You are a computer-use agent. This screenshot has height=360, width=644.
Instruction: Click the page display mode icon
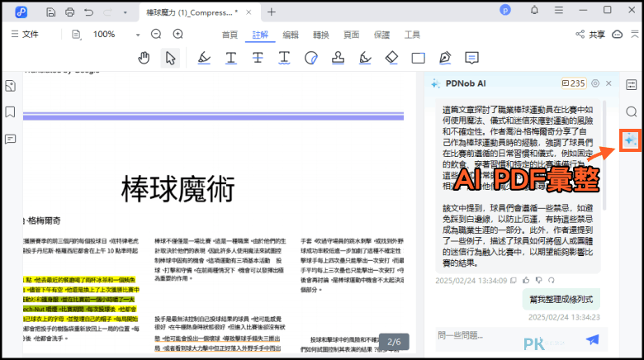[77, 34]
